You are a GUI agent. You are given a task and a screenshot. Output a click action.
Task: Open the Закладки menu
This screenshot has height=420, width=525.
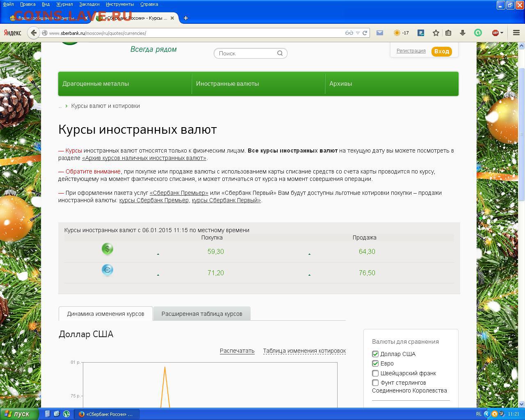click(x=89, y=4)
